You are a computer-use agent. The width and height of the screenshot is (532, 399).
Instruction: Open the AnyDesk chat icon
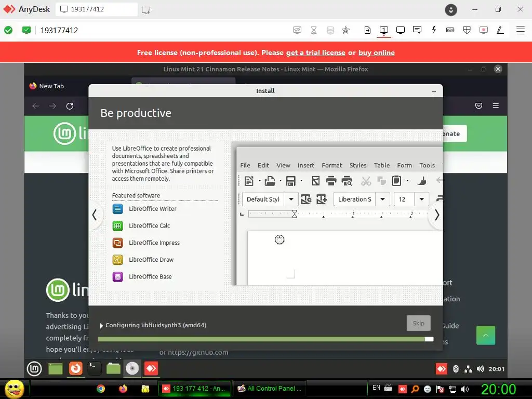pyautogui.click(x=417, y=30)
